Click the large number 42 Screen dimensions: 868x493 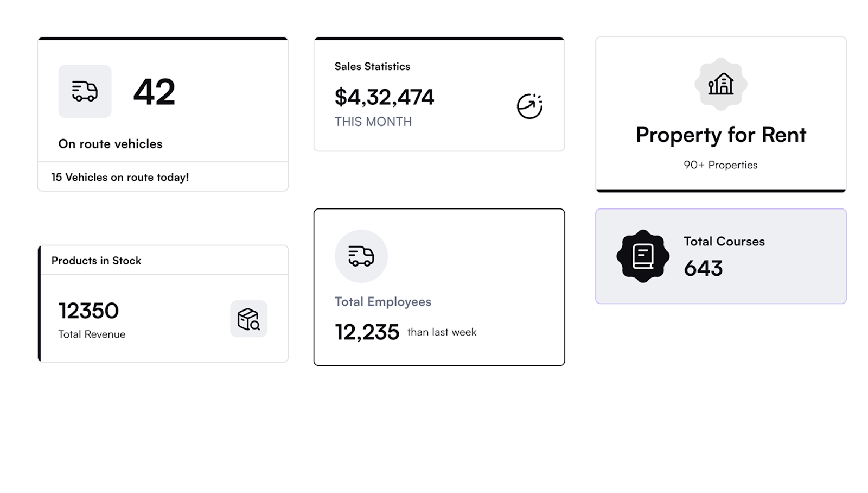pos(155,92)
